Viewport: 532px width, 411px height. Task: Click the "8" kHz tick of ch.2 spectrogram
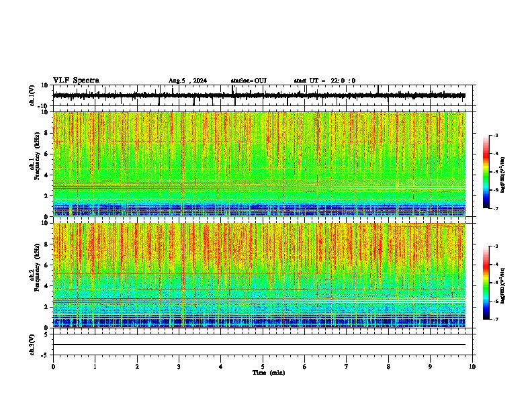(48, 244)
